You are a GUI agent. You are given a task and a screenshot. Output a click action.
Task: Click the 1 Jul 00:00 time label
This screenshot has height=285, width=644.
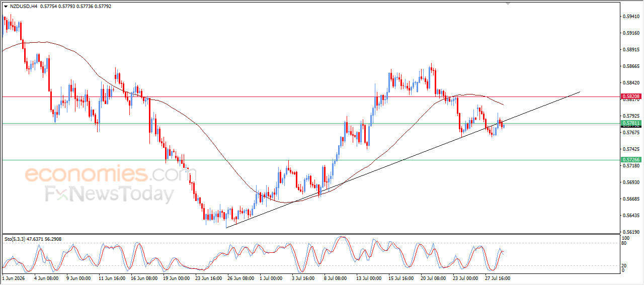272,277
